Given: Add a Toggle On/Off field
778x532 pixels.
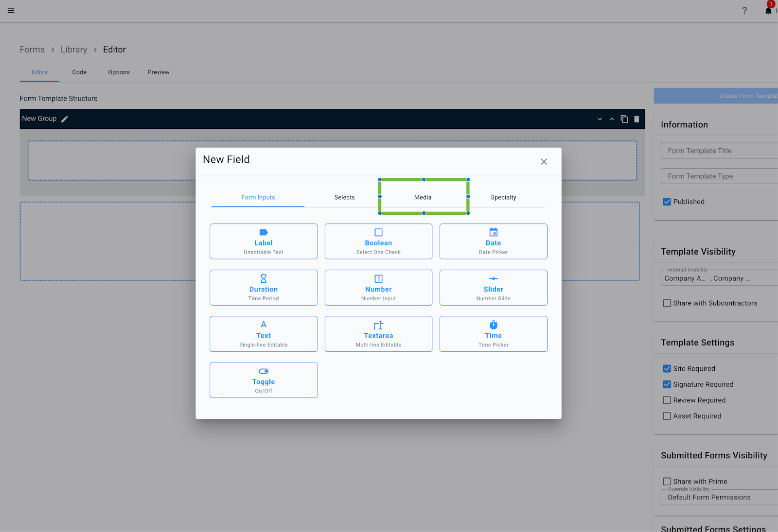Looking at the screenshot, I should click(264, 380).
